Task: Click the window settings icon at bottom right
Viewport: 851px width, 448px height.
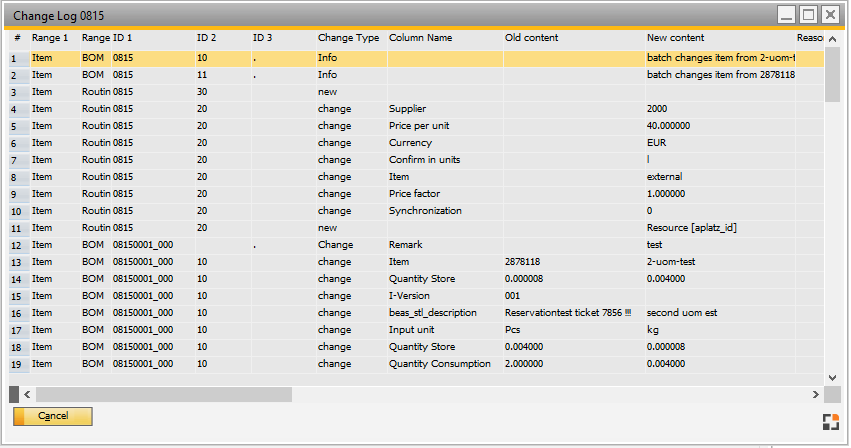Action: (x=831, y=421)
